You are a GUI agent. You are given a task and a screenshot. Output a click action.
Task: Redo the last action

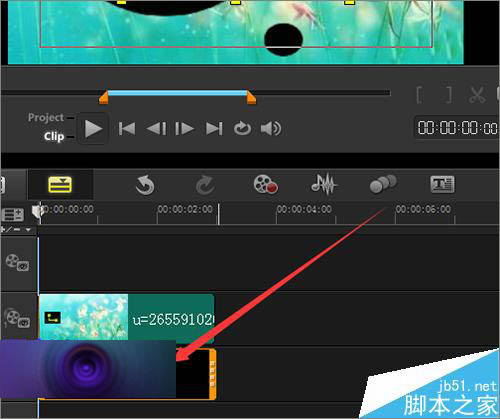point(205,185)
